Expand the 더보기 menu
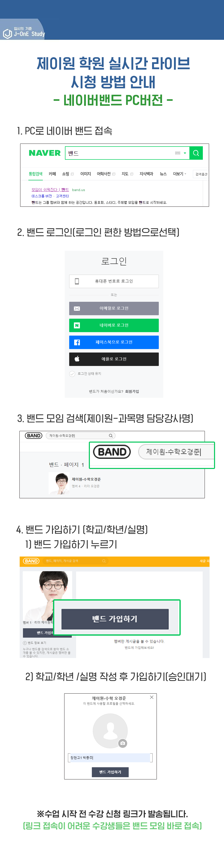 179,174
